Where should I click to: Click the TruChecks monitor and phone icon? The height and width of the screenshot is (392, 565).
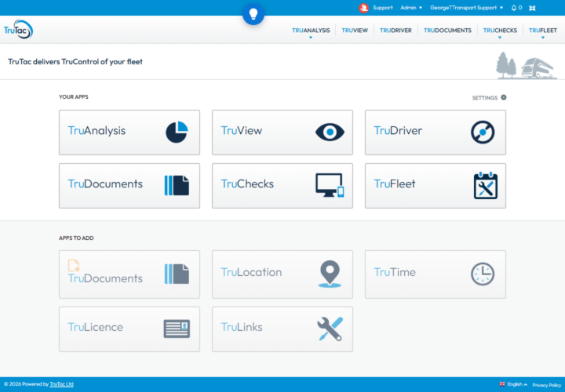(330, 185)
